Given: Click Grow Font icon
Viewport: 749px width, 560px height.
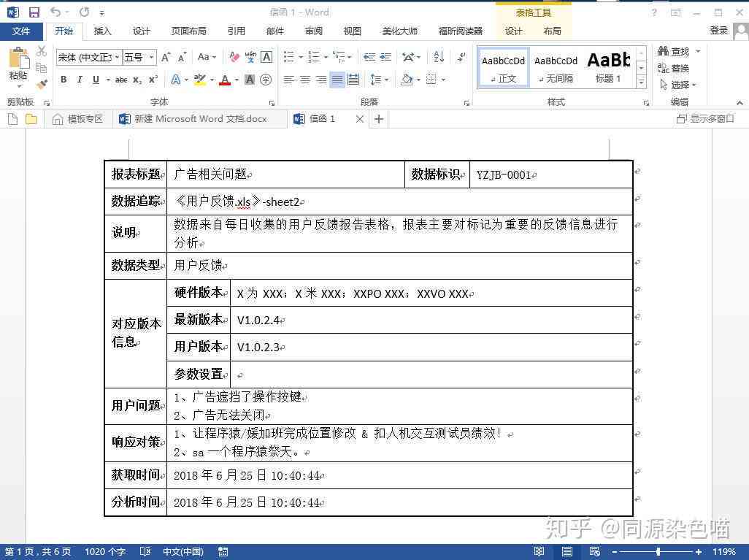Looking at the screenshot, I should coord(166,58).
